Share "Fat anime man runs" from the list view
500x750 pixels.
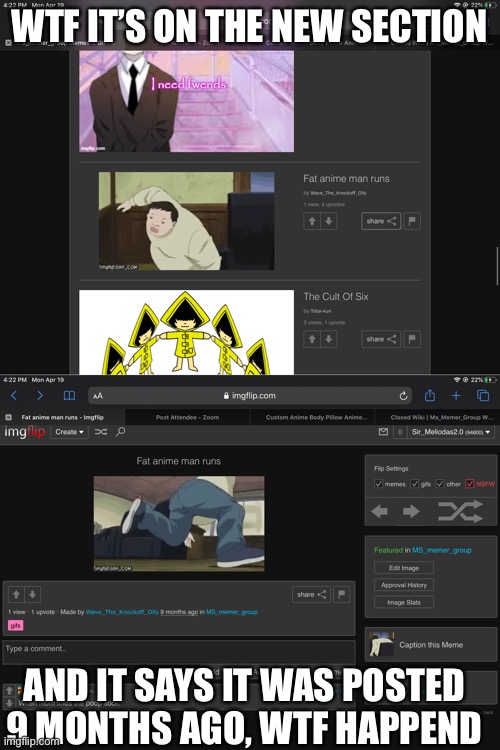coord(381,221)
